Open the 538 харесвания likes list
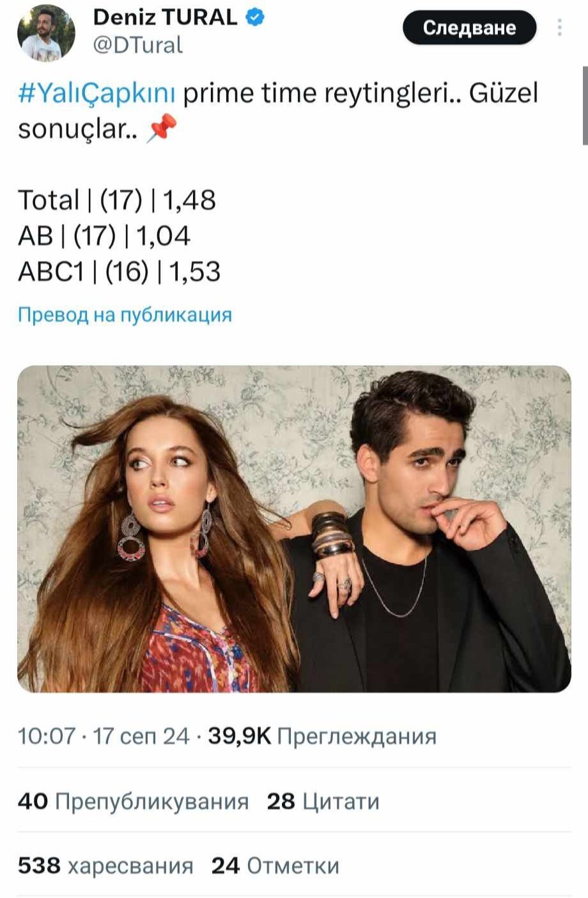 [105, 866]
